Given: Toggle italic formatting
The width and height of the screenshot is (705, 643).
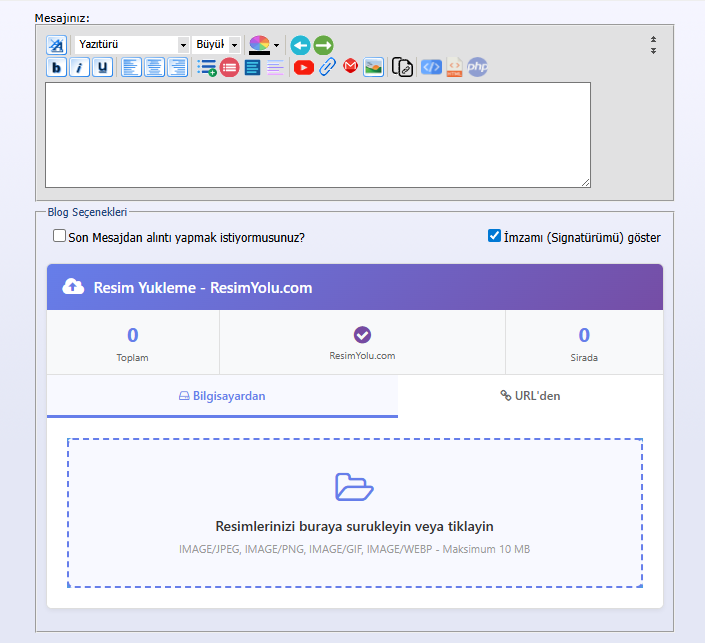Looking at the screenshot, I should pos(80,67).
